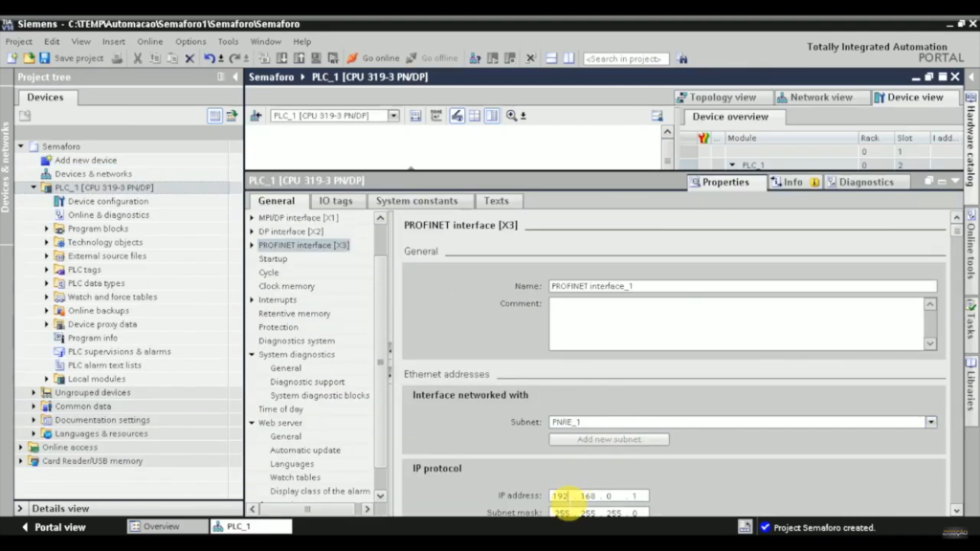Click the IP address input field

coord(599,496)
